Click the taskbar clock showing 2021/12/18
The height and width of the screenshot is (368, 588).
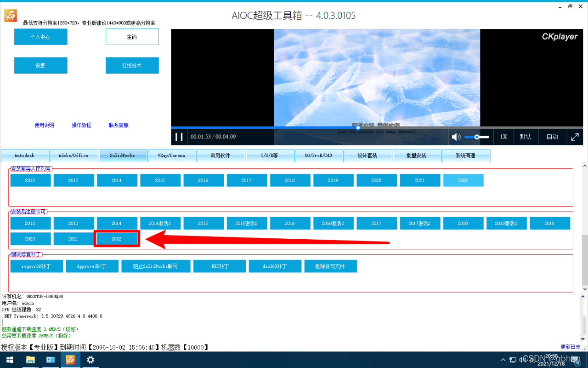(x=551, y=360)
